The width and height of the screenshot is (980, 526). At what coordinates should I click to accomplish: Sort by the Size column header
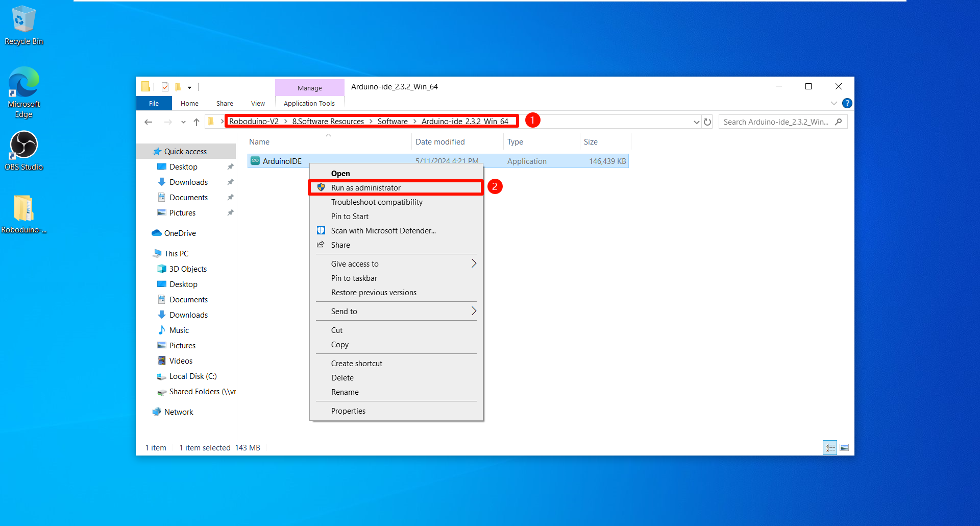[605, 142]
